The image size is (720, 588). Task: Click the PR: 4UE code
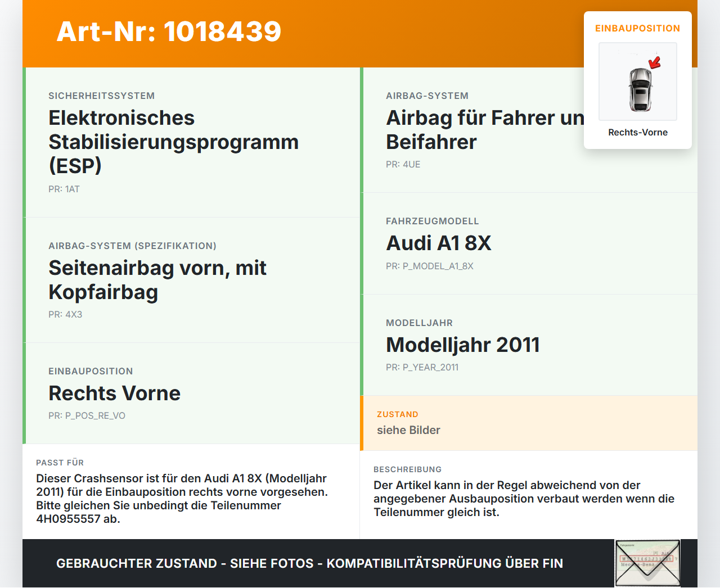click(403, 164)
